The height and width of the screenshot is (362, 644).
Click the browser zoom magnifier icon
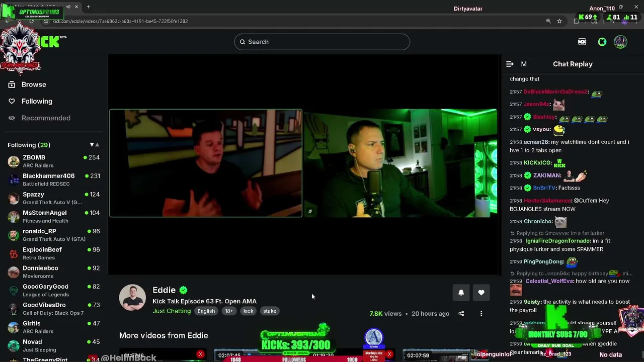[548, 21]
